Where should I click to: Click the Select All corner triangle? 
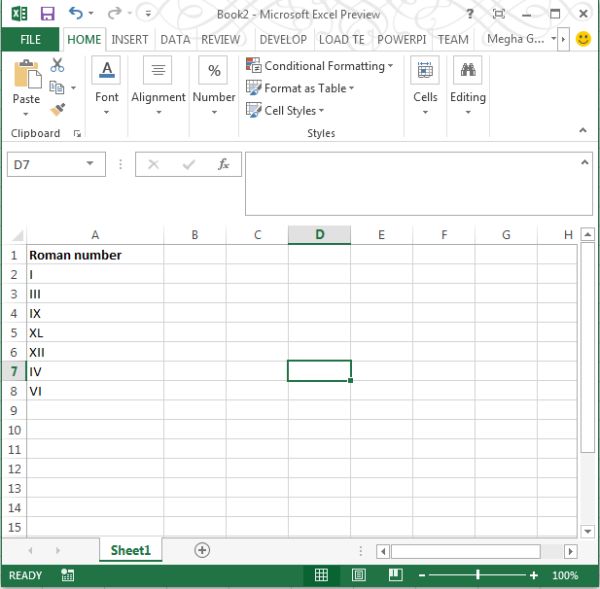pos(17,235)
